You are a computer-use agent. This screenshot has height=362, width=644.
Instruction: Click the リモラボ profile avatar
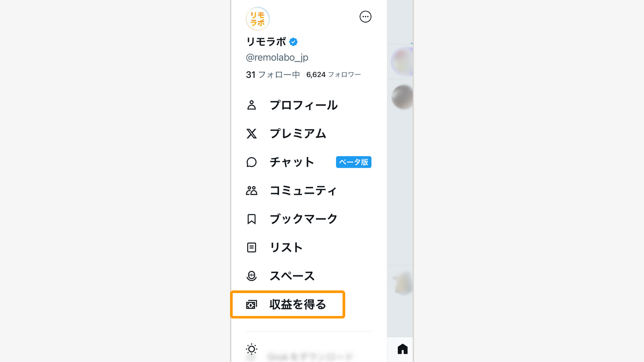[x=258, y=19]
